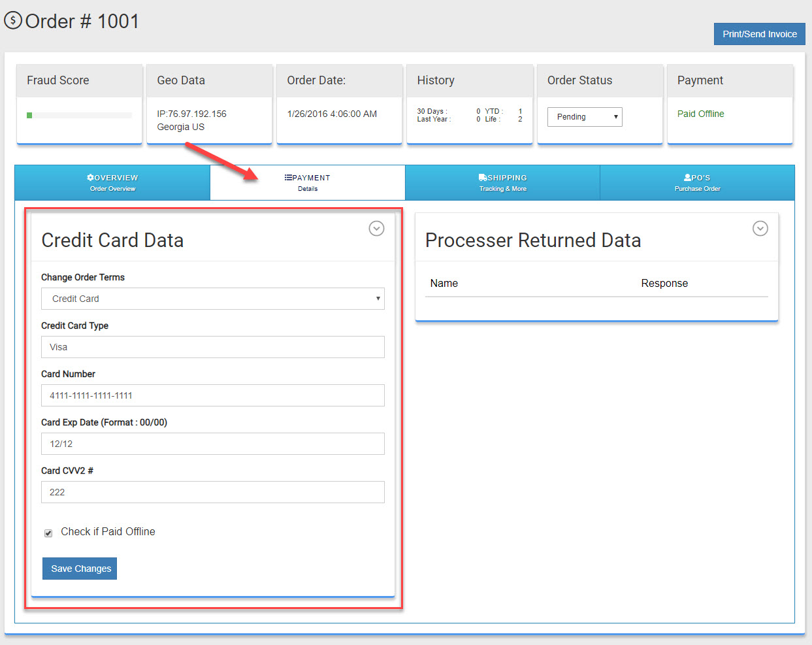This screenshot has height=645, width=812.
Task: Collapse the Credit Card Data panel
Action: 376,228
